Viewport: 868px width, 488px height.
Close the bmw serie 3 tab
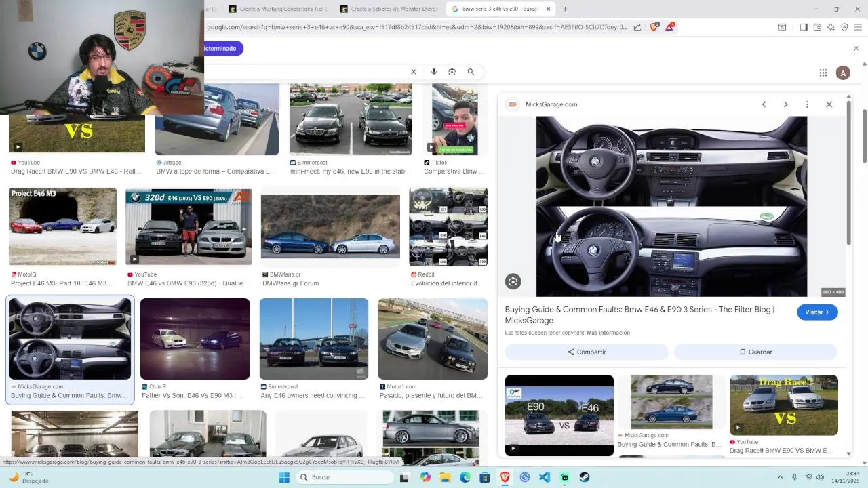point(548,9)
